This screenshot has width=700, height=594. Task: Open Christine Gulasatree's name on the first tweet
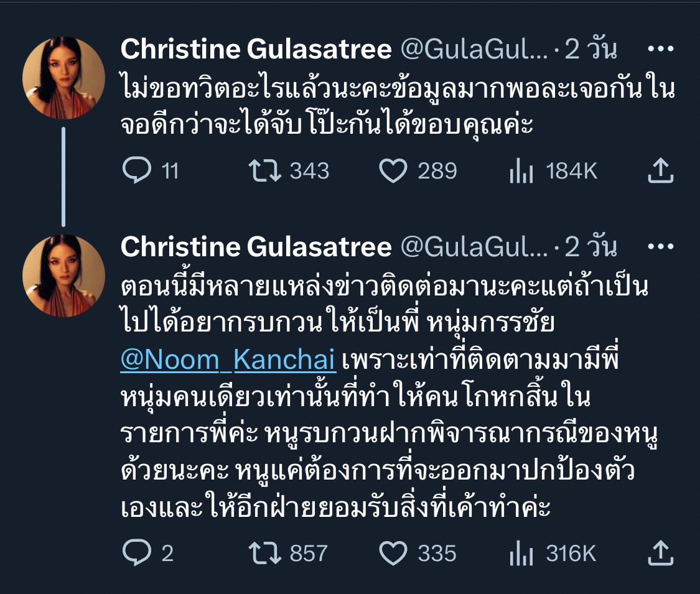(x=256, y=50)
